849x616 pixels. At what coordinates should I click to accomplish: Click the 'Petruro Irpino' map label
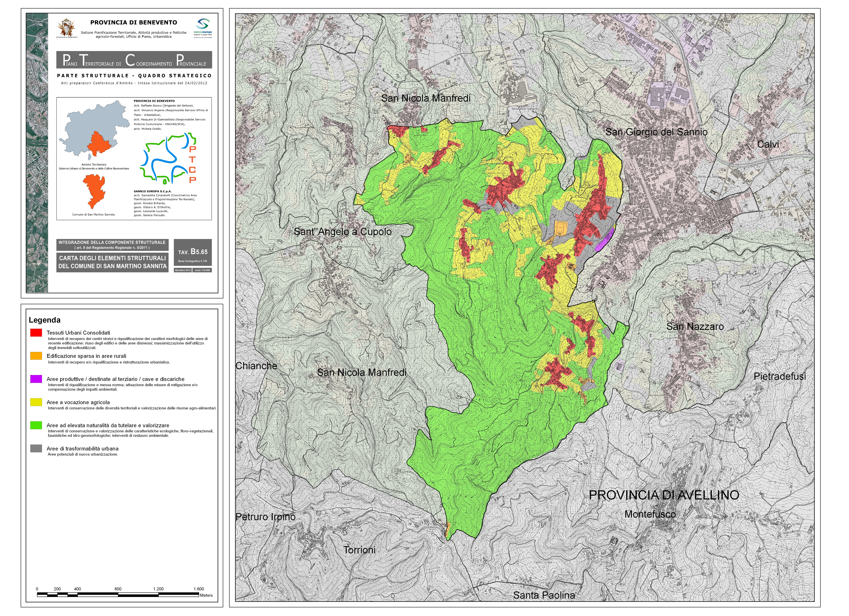pos(265,517)
